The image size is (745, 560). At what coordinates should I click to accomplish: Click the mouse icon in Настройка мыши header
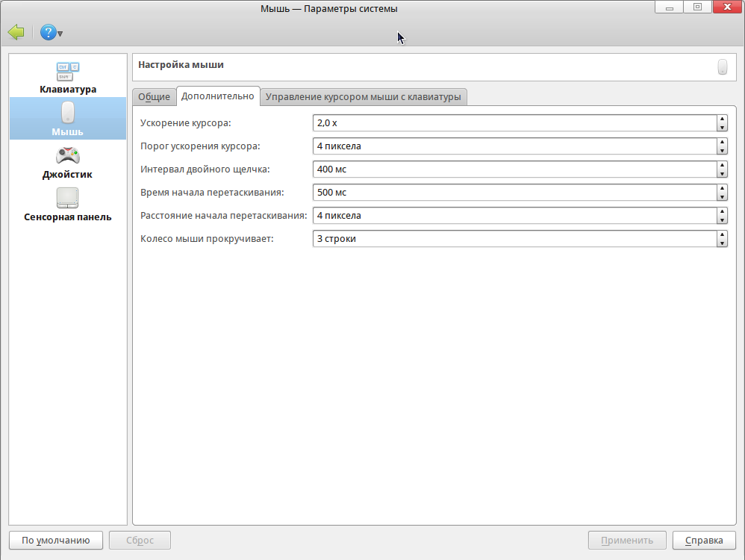(722, 67)
